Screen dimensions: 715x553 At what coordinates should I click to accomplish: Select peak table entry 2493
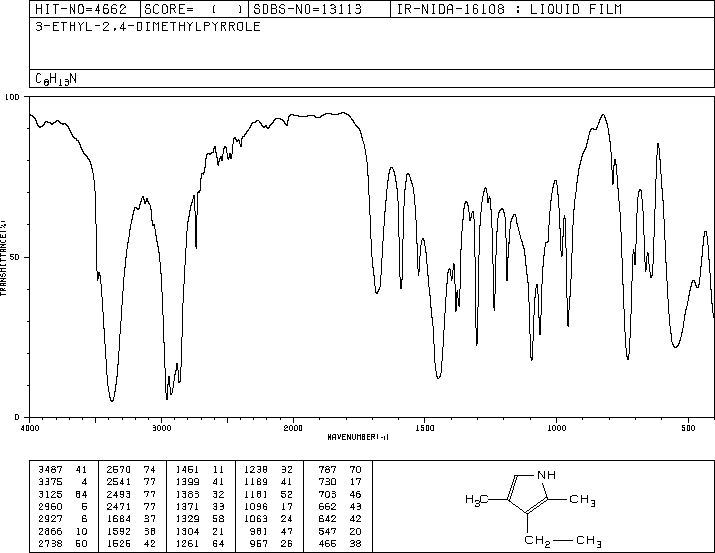tap(119, 494)
